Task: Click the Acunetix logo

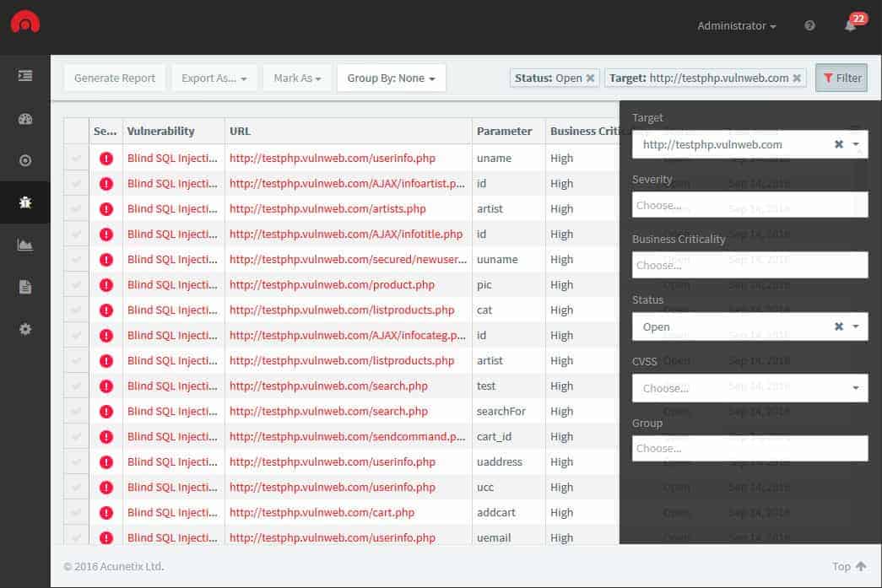Action: [x=25, y=23]
